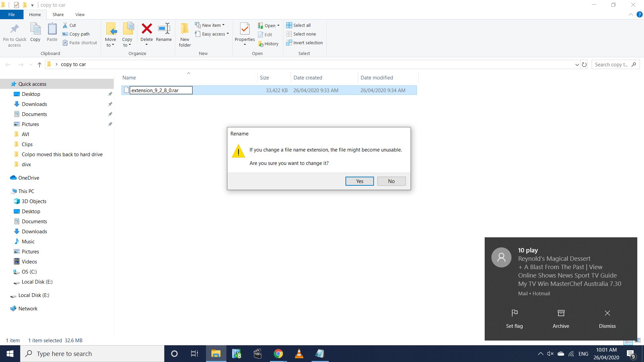This screenshot has height=362, width=644.
Task: Click the Paste clipboard icon
Action: tap(52, 29)
